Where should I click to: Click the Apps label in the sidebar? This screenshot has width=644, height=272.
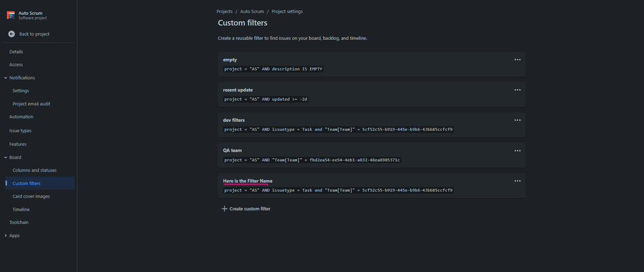click(14, 235)
